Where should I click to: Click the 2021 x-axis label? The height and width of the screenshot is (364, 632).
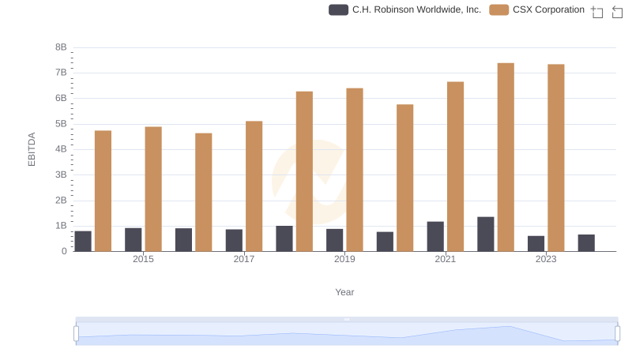[445, 259]
